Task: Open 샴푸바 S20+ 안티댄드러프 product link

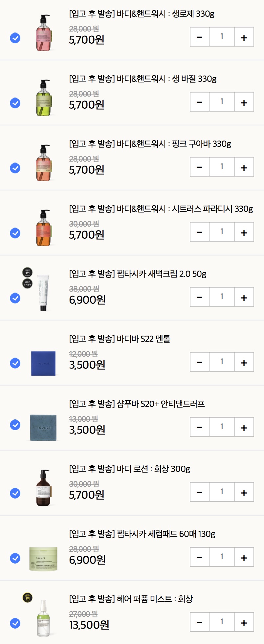Action: (x=137, y=404)
